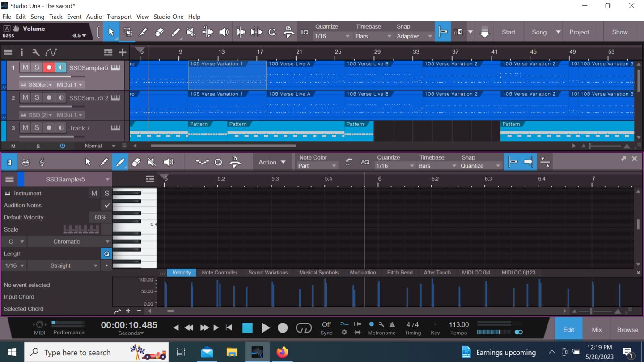Viewport: 644px width, 362px height.
Task: Open the Action dropdown in editor
Action: [272, 162]
